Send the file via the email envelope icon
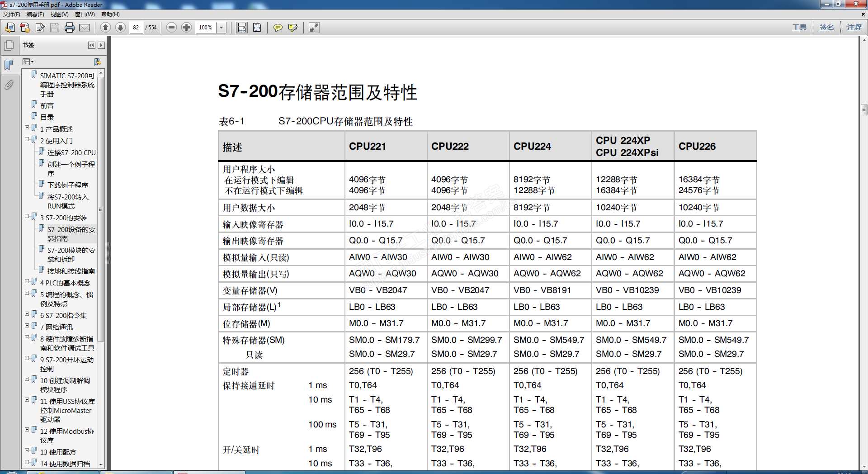 tap(85, 28)
